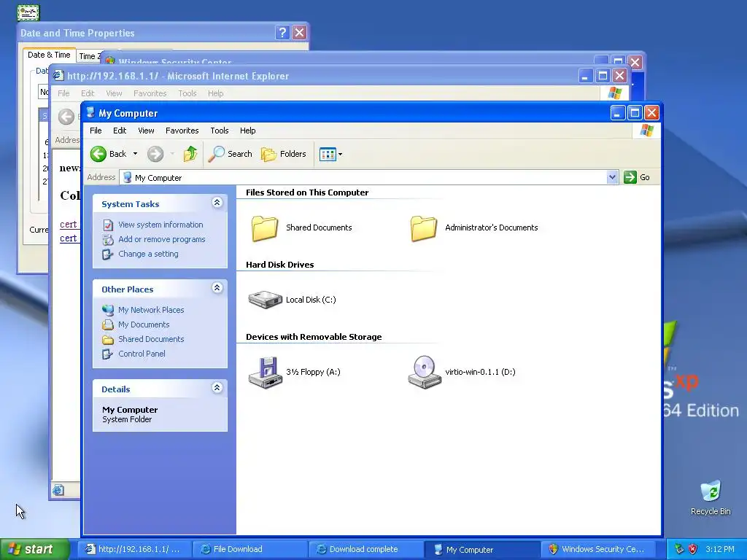Viewport: 747px width, 560px height.
Task: Click first cert link in Internet Explorer page
Action: tap(68, 225)
